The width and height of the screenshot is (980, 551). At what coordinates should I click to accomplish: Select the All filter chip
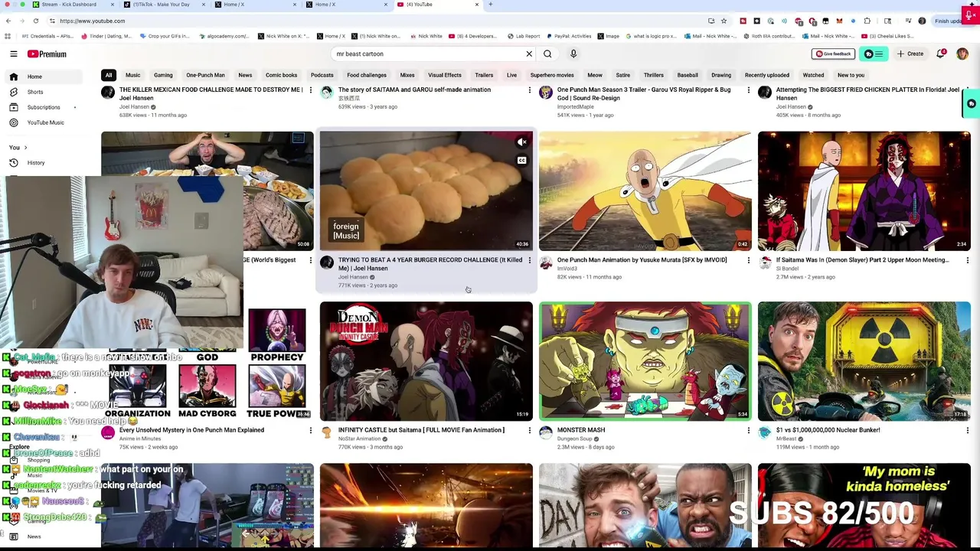point(109,75)
